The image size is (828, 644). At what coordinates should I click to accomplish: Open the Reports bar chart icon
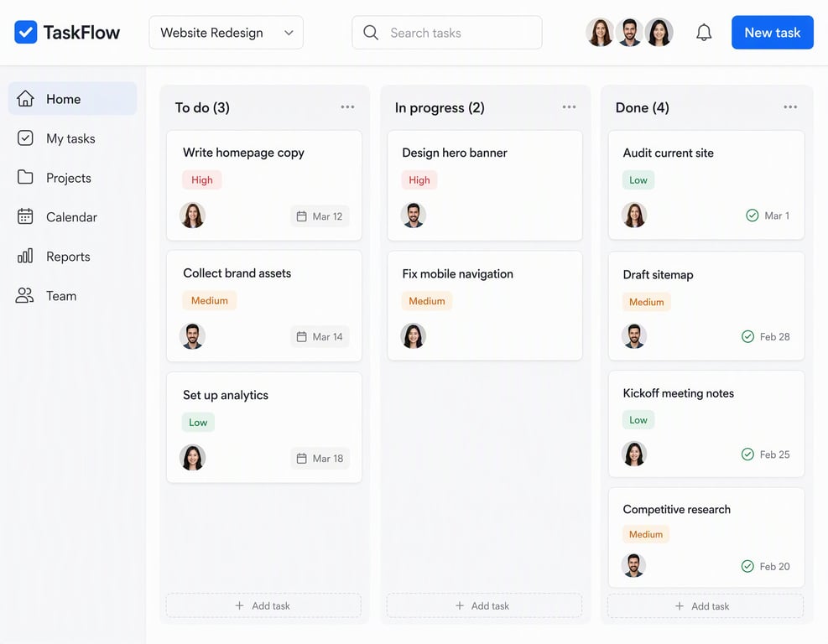25,256
